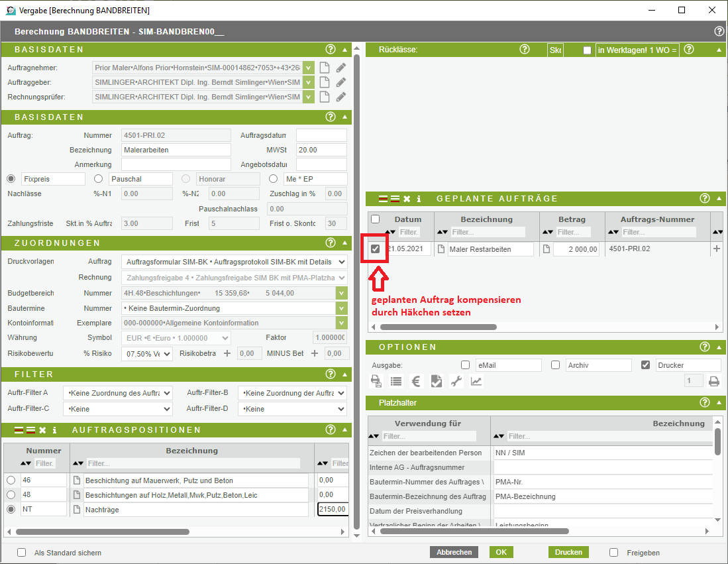The height and width of the screenshot is (564, 728).
Task: Expand the Auftr-Filter-C dropdown
Action: click(x=166, y=409)
